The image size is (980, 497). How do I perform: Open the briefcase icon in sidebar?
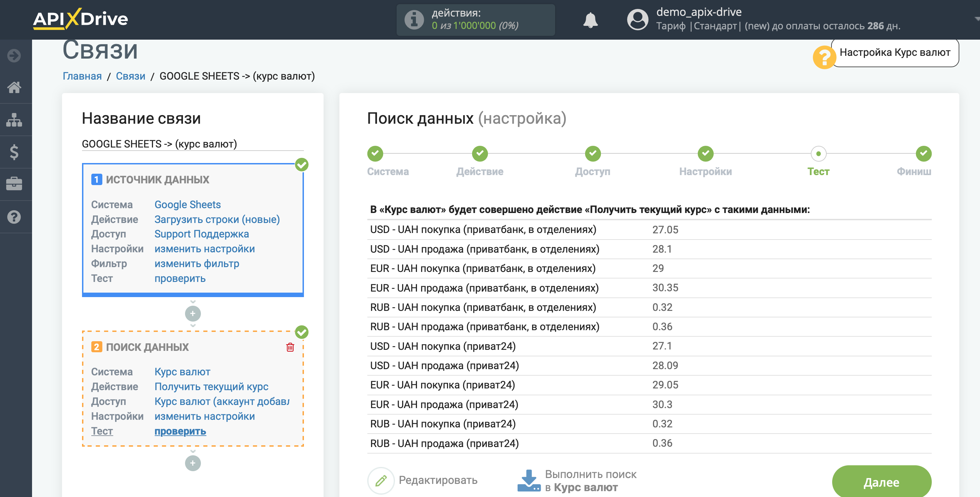pyautogui.click(x=14, y=184)
